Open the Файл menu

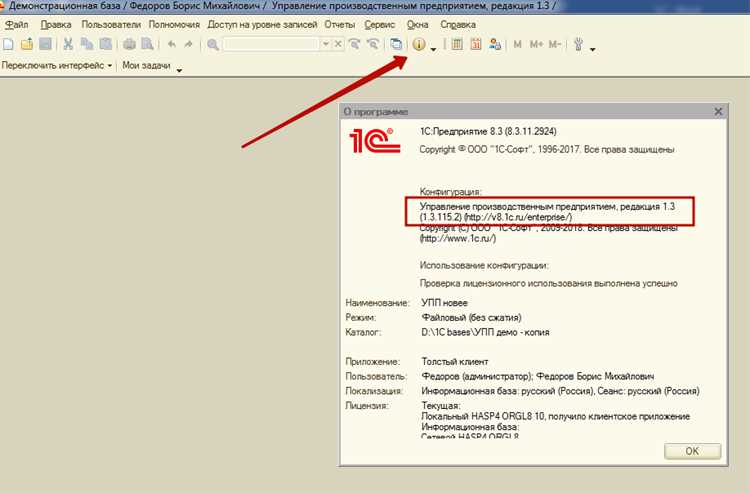[17, 24]
